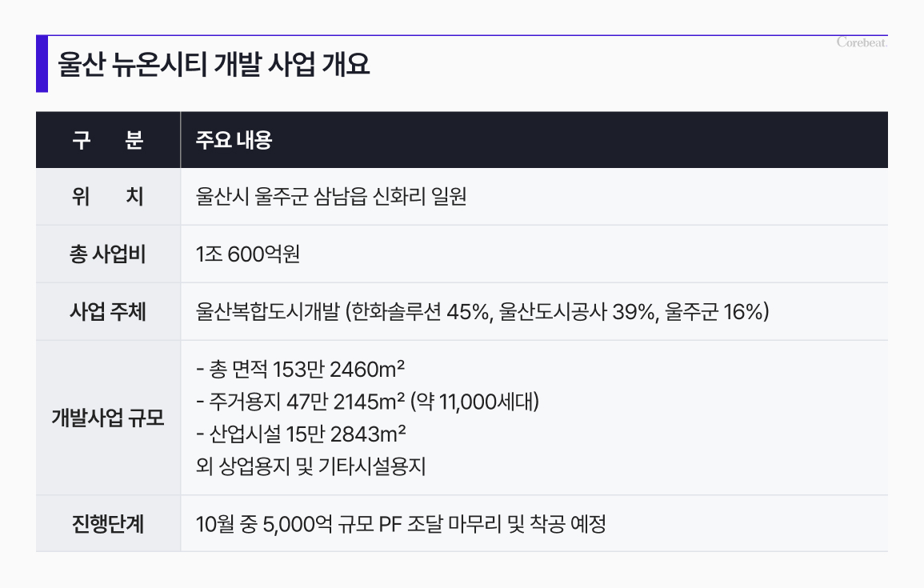
Task: Click the 사업 주체 row label
Action: pos(108,312)
